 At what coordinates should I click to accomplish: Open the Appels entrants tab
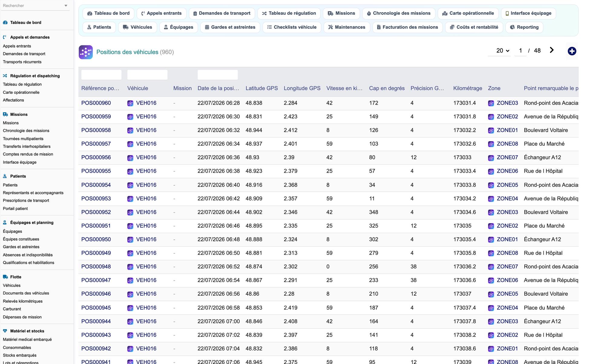point(161,13)
